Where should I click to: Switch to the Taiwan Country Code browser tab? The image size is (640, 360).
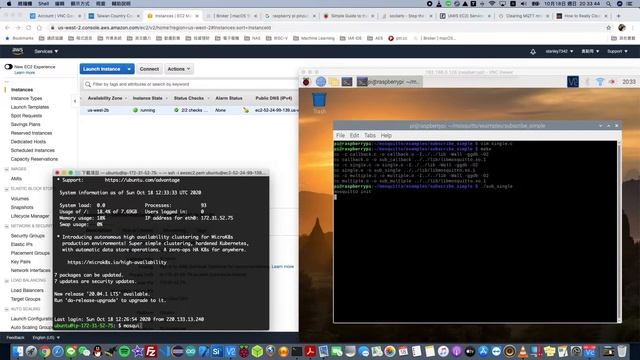[114, 16]
